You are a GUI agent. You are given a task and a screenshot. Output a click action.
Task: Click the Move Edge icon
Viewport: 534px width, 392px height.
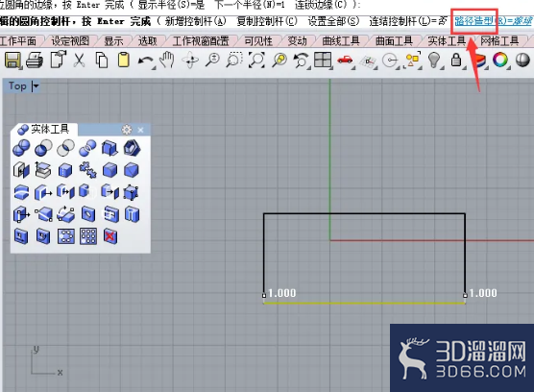pyautogui.click(x=43, y=214)
